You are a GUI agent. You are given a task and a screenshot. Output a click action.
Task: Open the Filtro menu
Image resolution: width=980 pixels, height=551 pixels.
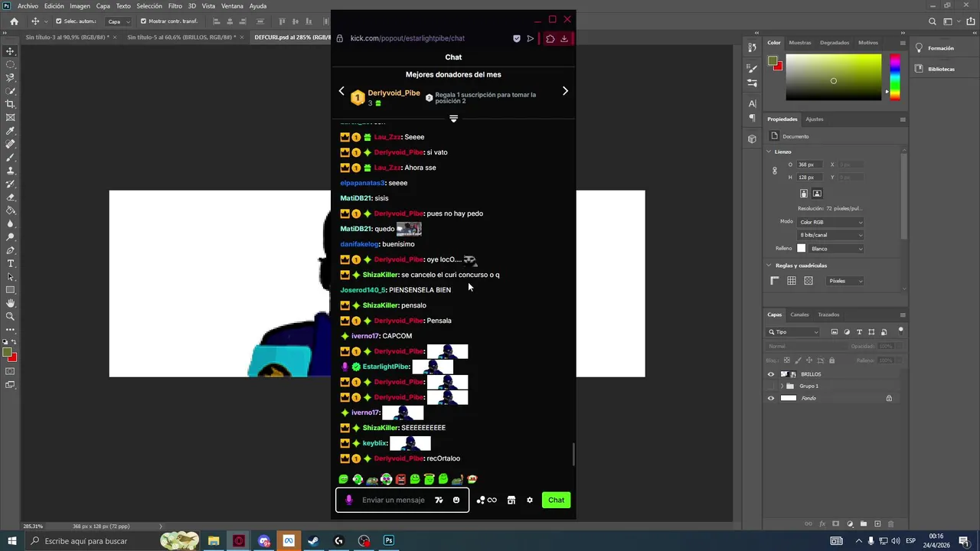tap(175, 6)
